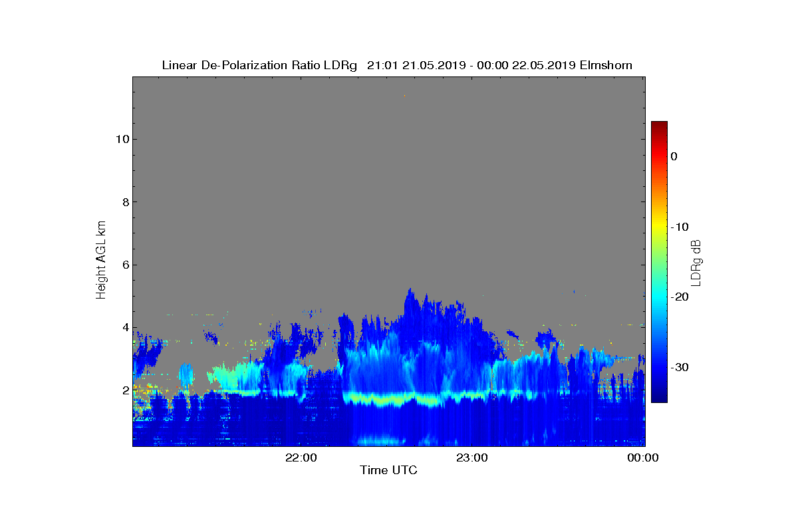The width and height of the screenshot is (798, 532).
Task: Click the '21:01 21.05.2019' start time in title
Action: (416, 65)
